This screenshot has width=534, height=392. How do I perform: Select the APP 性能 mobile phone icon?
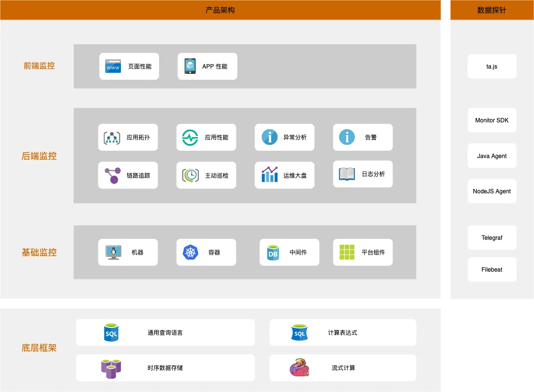point(190,66)
